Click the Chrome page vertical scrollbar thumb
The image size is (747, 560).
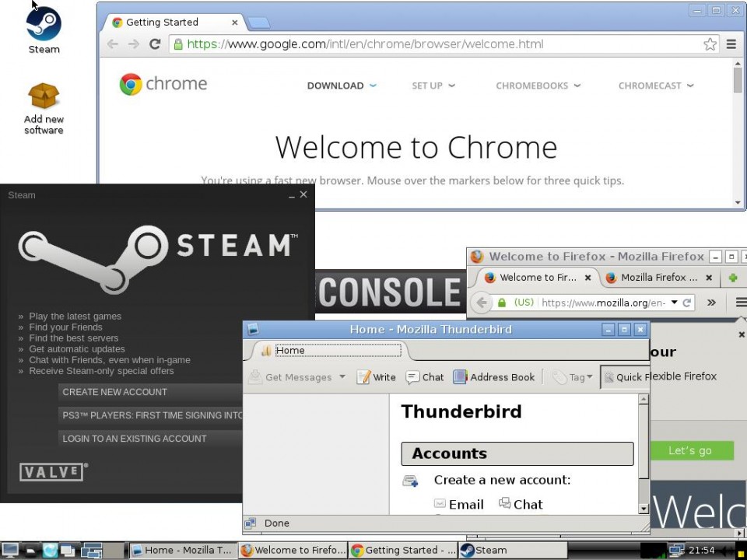click(738, 79)
